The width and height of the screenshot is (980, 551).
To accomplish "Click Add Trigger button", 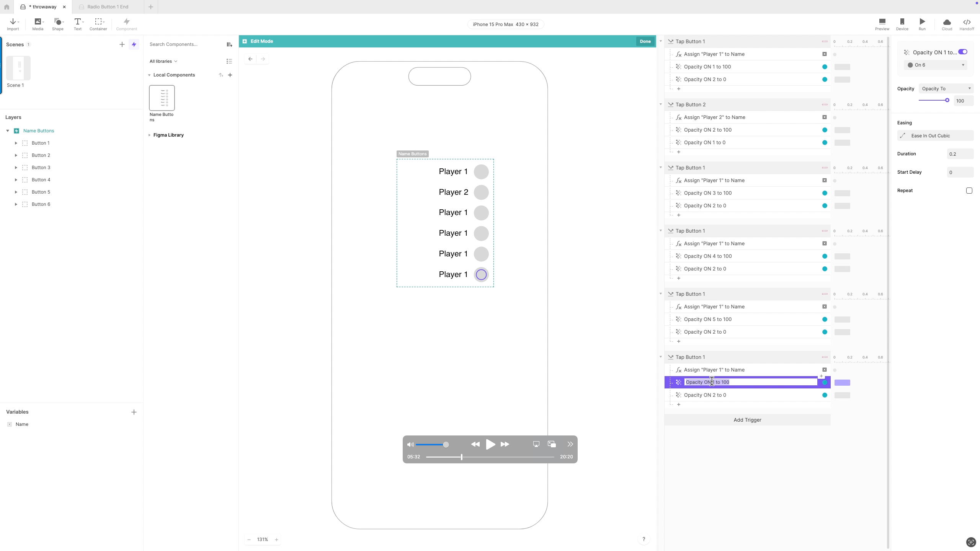I will click(x=747, y=420).
